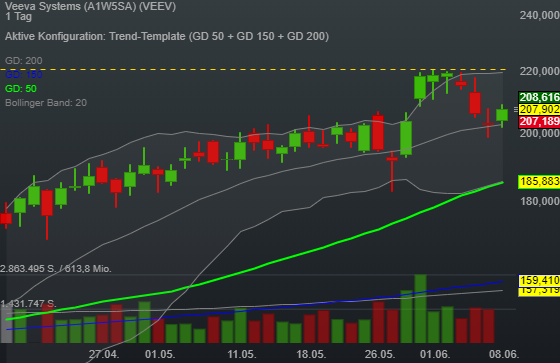The image size is (560, 363).
Task: Click the small handle left of the 207,902 tag
Action: pos(515,109)
